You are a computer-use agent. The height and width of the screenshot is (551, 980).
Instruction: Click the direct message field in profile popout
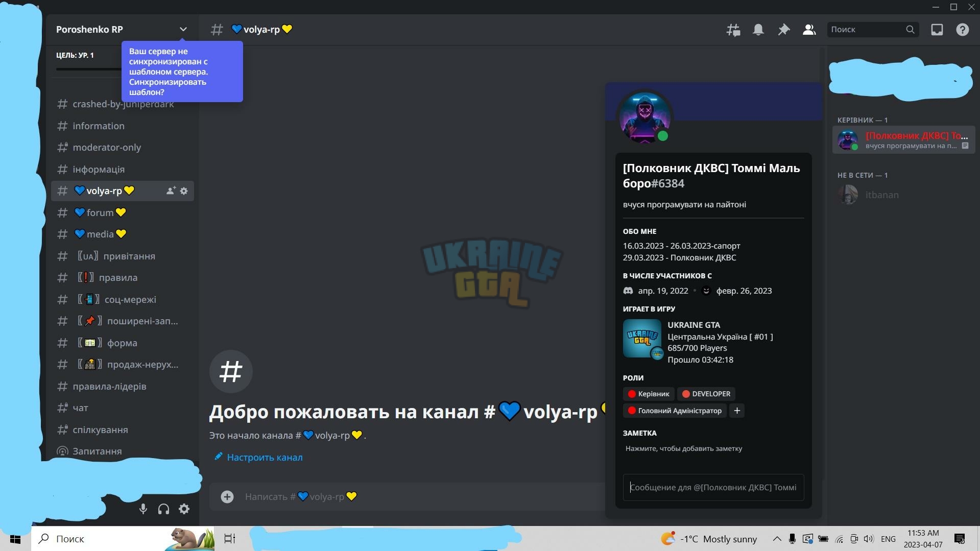click(x=713, y=487)
